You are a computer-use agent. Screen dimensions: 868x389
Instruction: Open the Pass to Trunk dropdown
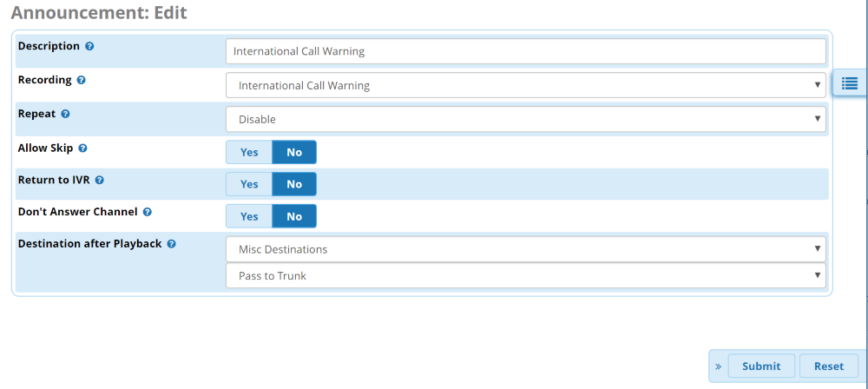tap(525, 275)
